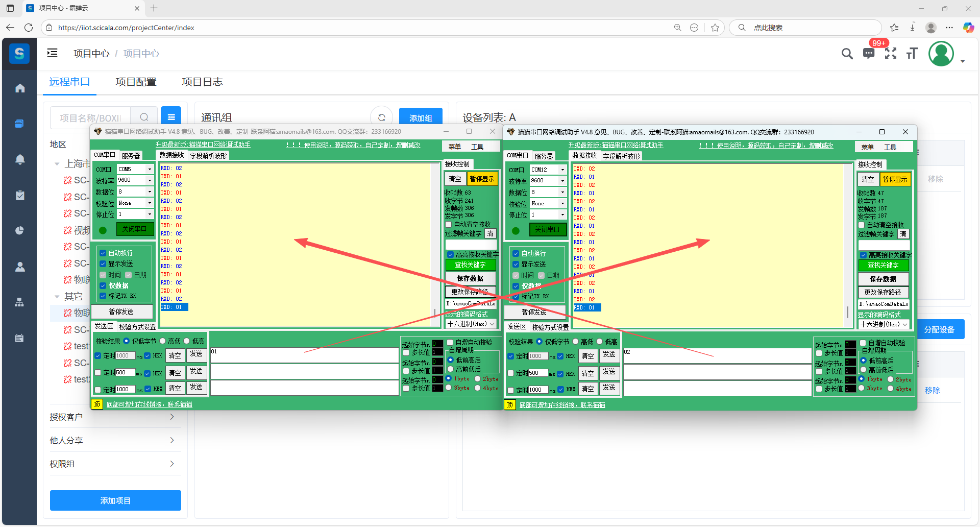This screenshot has width=980, height=527.
Task: Expand the 授权客户 section
Action: [112, 417]
